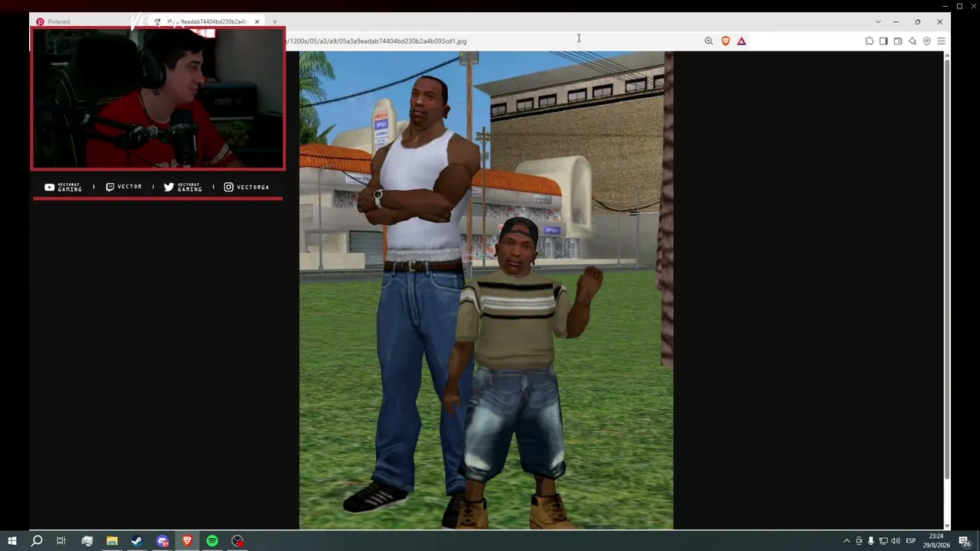Open the taskbar clock and date

tap(936, 541)
